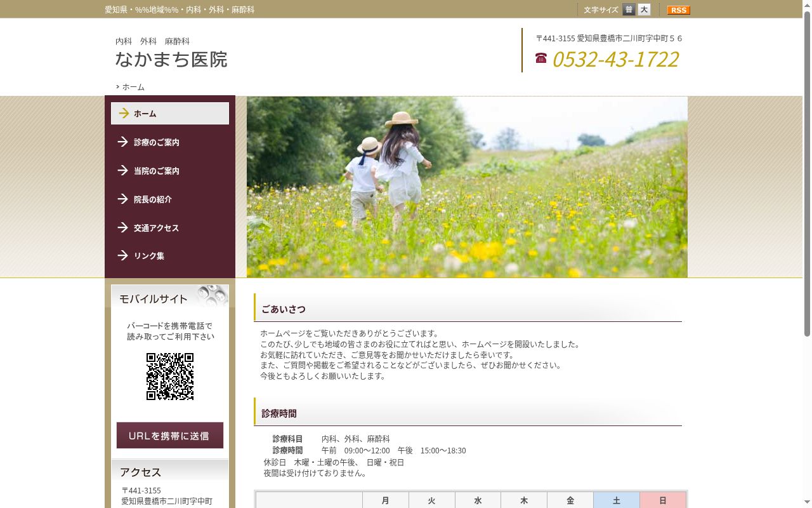812x508 pixels.
Task: Click the 金 column header in schedule table
Action: click(570, 500)
